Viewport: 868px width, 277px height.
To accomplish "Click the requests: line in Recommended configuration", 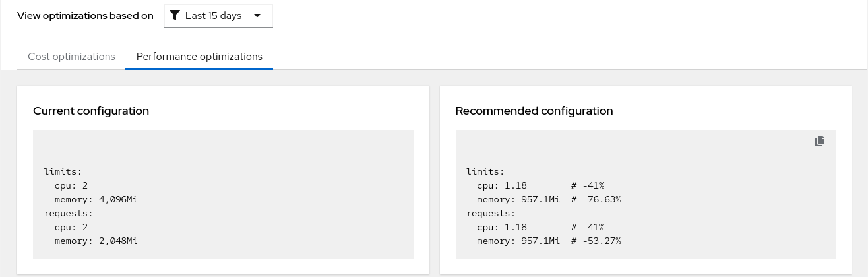I will pyautogui.click(x=490, y=213).
